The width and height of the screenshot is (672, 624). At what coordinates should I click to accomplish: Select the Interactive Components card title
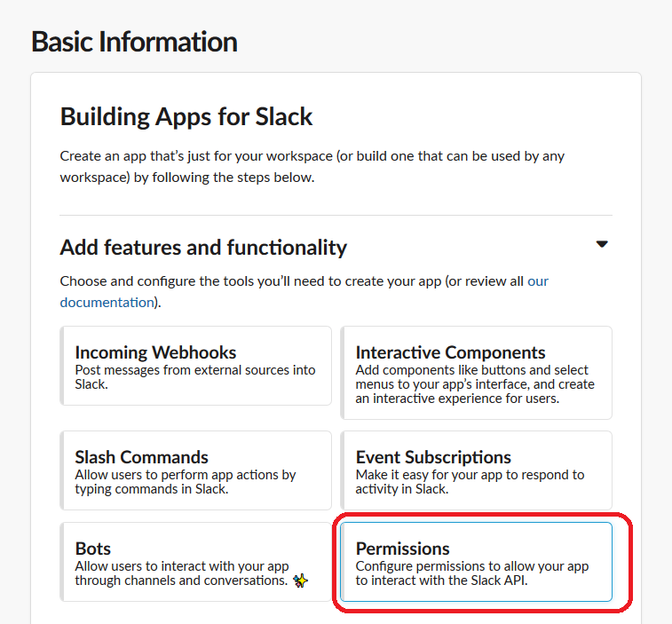pos(450,352)
